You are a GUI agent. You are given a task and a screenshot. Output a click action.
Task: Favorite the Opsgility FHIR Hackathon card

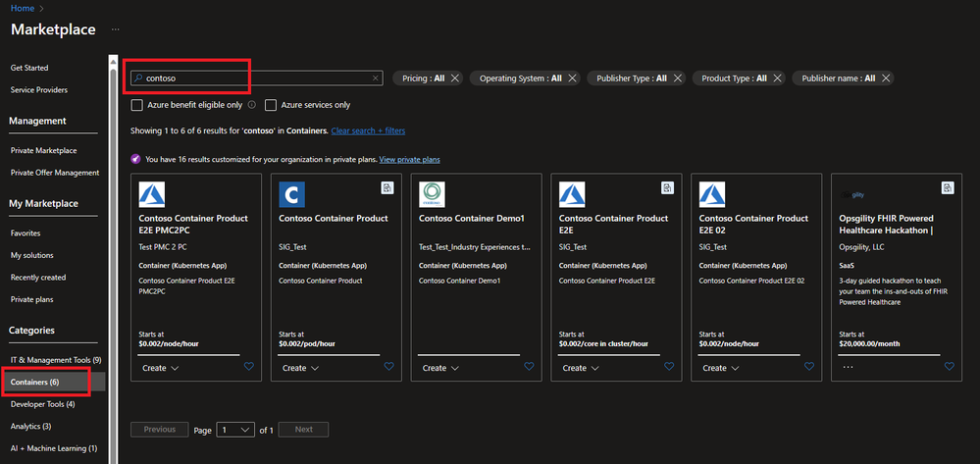(x=949, y=367)
